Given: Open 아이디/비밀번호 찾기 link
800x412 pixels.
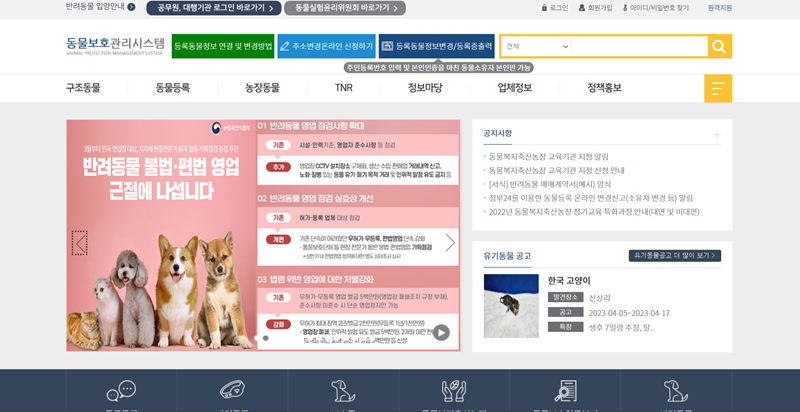Looking at the screenshot, I should [656, 8].
